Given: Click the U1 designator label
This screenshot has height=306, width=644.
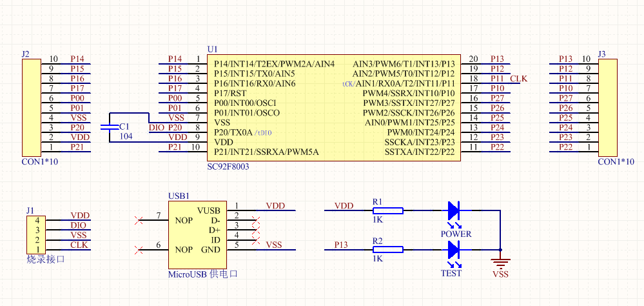Looking at the screenshot, I should 212,49.
